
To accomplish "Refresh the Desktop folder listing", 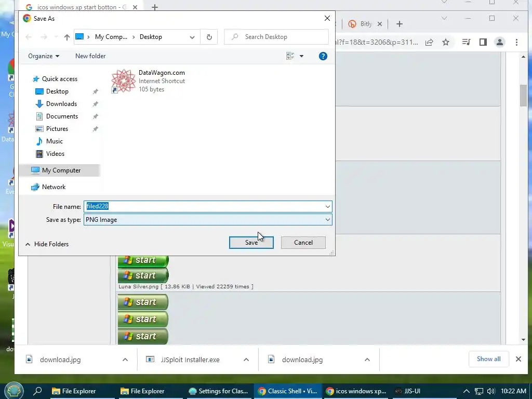I will tap(209, 37).
